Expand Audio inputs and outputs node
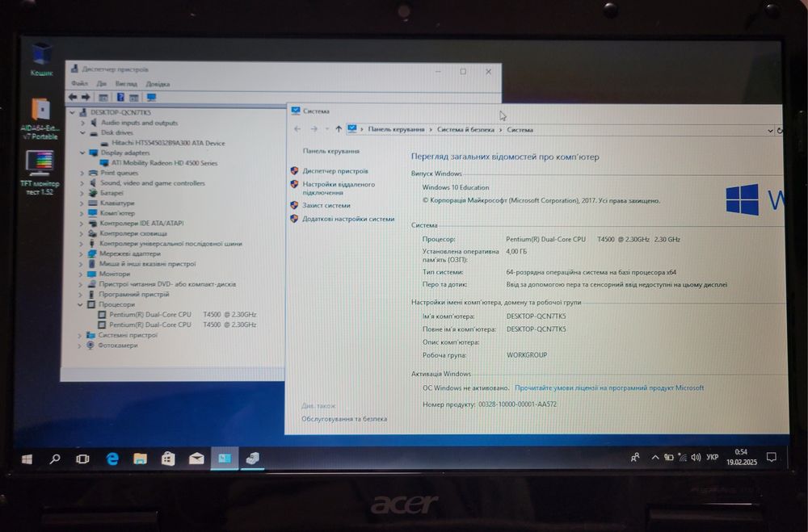 [82, 123]
